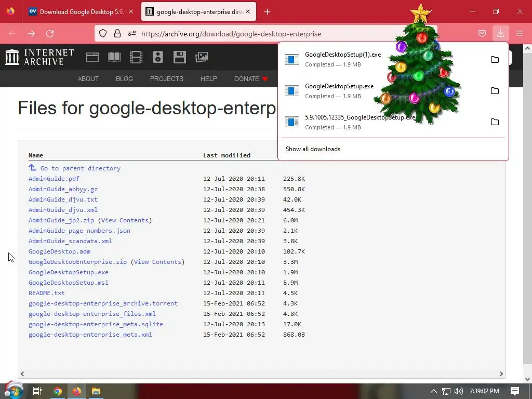Open the PROJECTS menu item
The image size is (532, 399).
167,79
